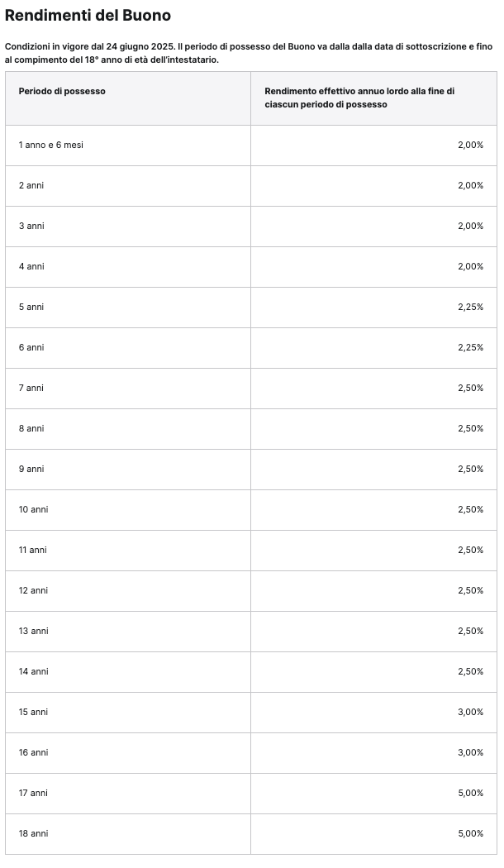Screen dimensions: 504x868
Task: Click the 2,00% yield for 4 anni
Action: pos(470,266)
